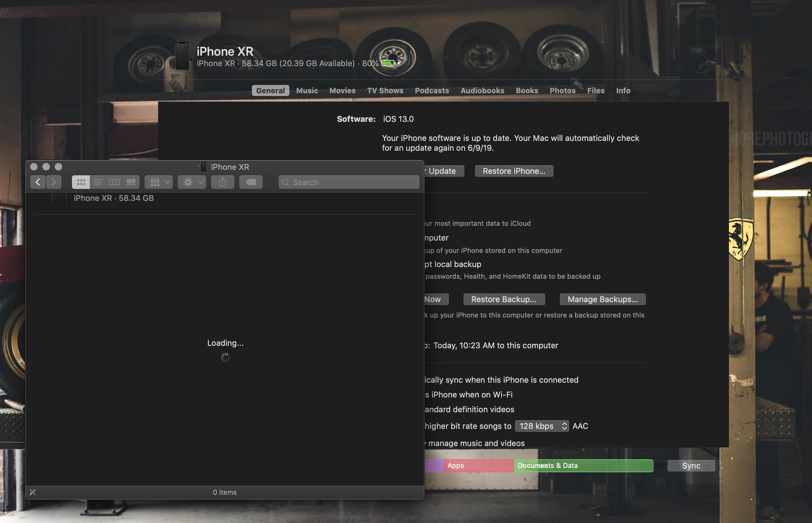Image resolution: width=812 pixels, height=523 pixels.
Task: Click the Apps storage bar segment
Action: click(479, 465)
